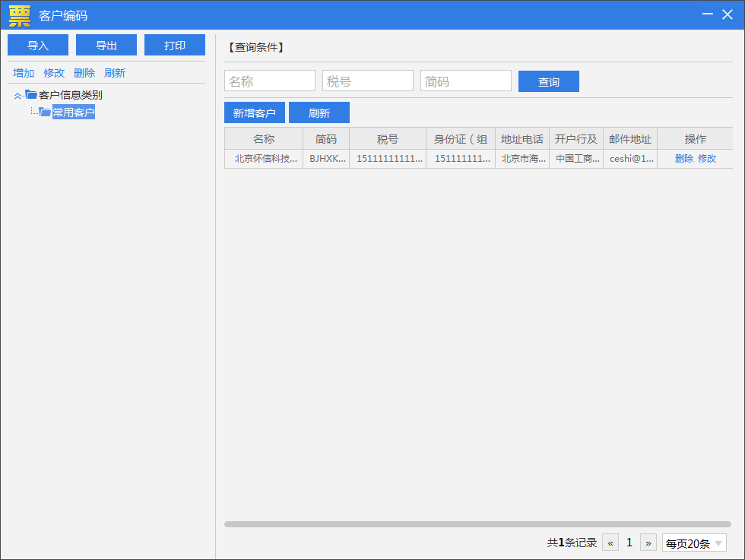Focus the 简码 search field

465,81
